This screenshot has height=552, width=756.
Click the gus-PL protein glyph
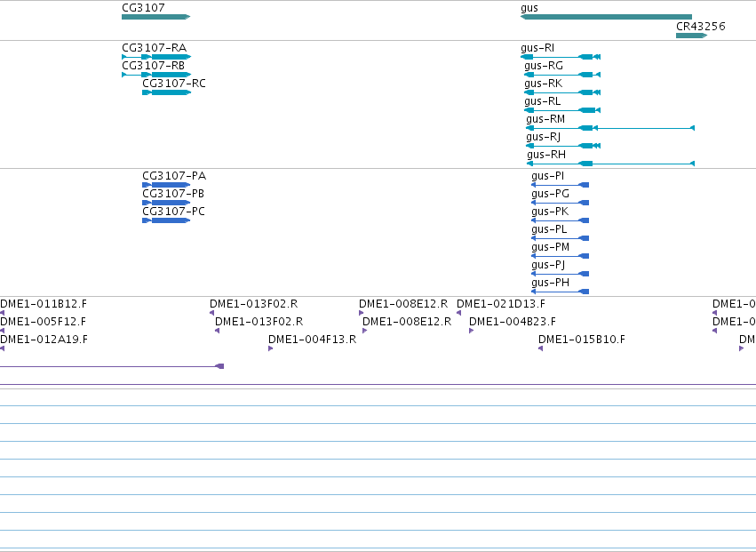coord(560,238)
